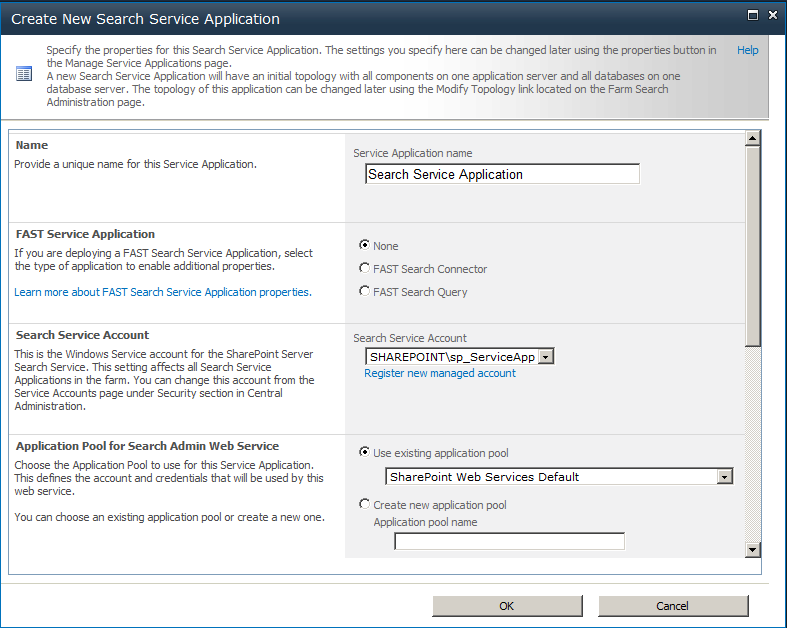Open Learn more about FAST Search properties link
The width and height of the screenshot is (787, 628).
(x=163, y=292)
